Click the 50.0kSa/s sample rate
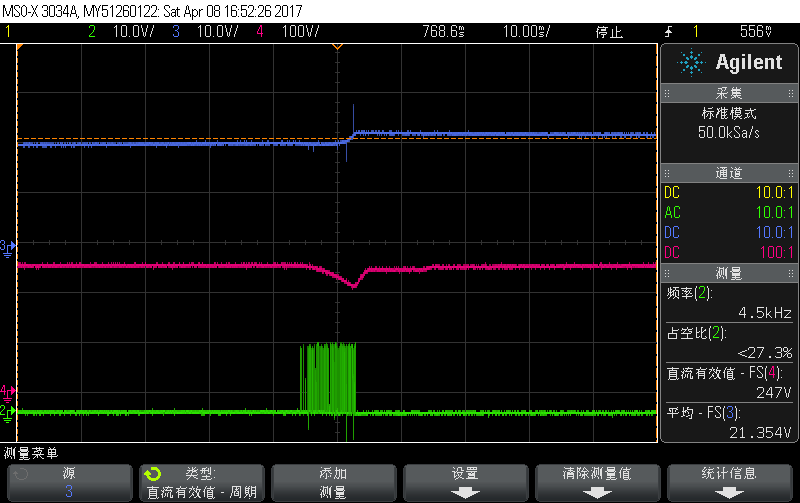800x503 pixels. pos(729,133)
